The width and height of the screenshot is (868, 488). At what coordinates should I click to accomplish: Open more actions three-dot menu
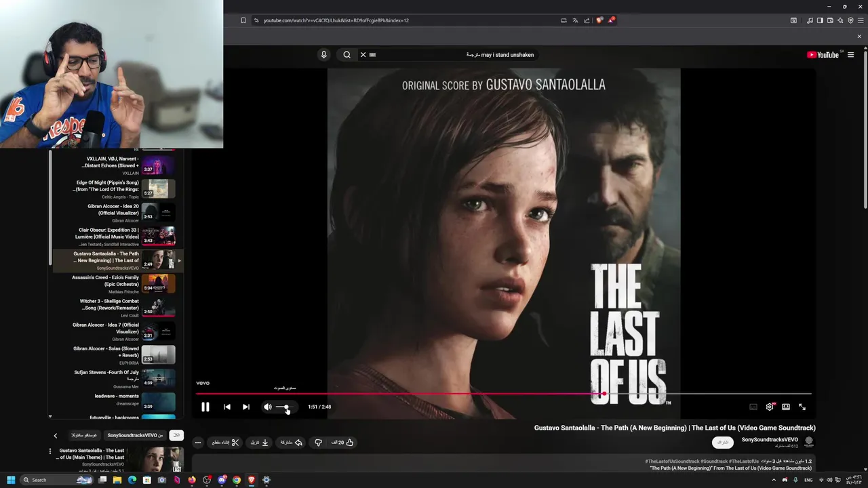point(198,443)
